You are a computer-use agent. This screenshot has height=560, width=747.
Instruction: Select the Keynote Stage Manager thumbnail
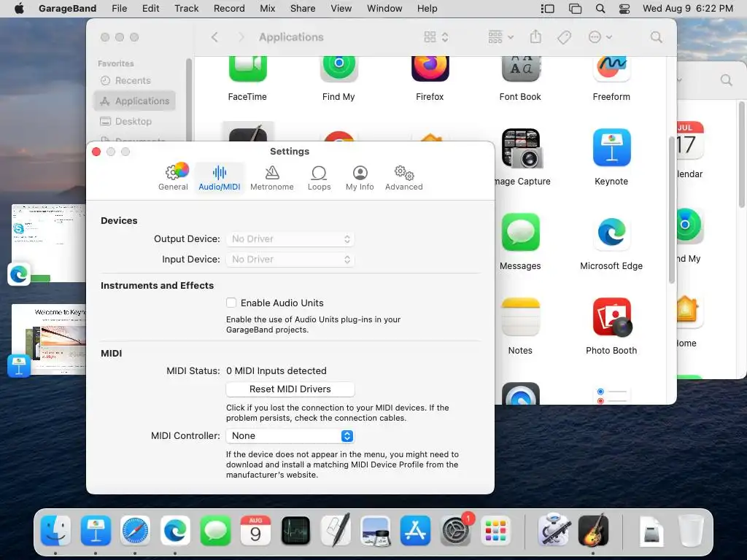tap(49, 340)
